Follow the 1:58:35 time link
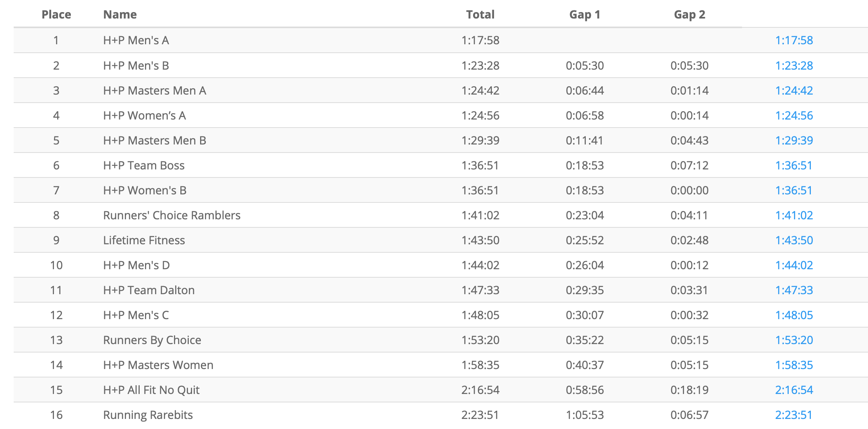868x429 pixels. click(794, 365)
